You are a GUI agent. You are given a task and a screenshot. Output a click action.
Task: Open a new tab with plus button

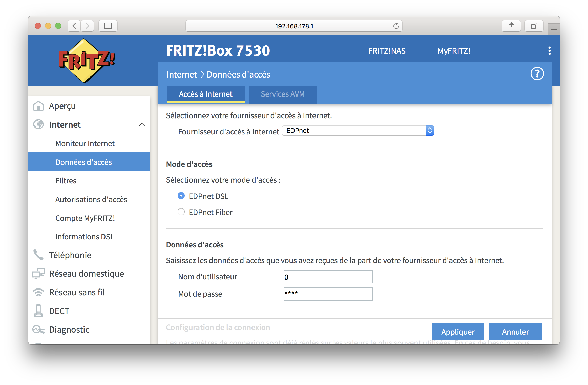click(554, 30)
